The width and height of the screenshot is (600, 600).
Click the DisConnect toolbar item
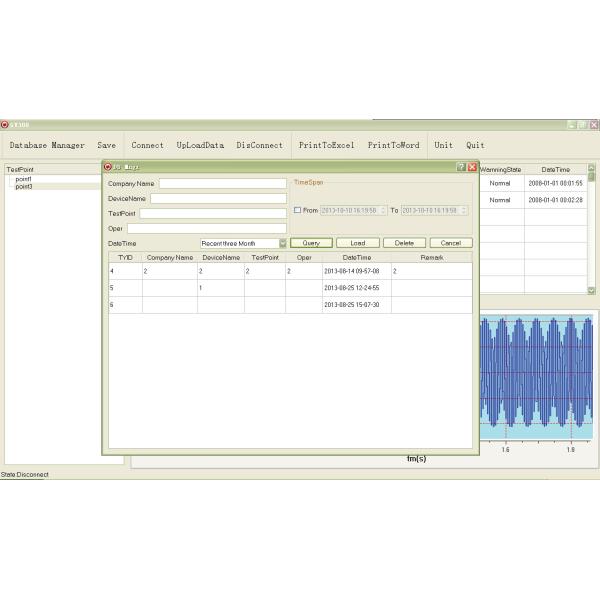coord(259,145)
